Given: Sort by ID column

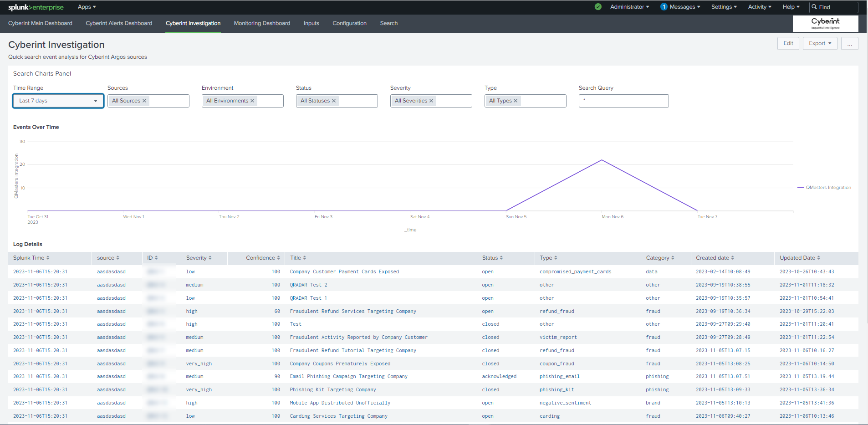Looking at the screenshot, I should click(152, 258).
